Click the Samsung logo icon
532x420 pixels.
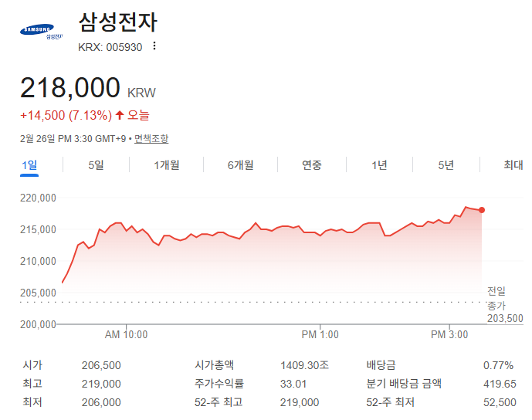[42, 32]
